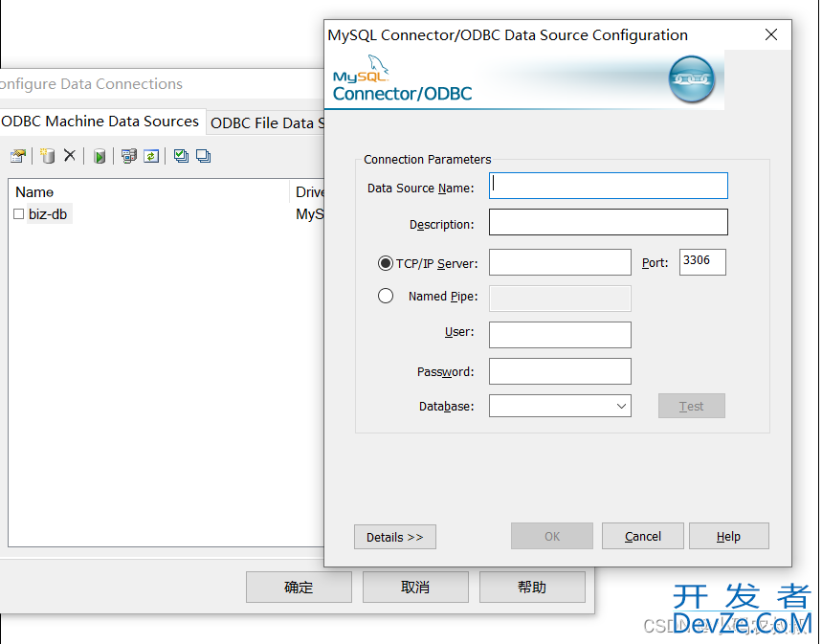Switch to ODBC File Data Sources tab
This screenshot has width=822, height=644.
pyautogui.click(x=267, y=123)
